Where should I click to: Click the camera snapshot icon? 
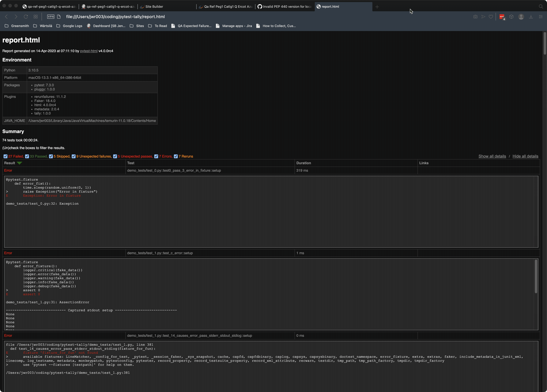pyautogui.click(x=475, y=17)
